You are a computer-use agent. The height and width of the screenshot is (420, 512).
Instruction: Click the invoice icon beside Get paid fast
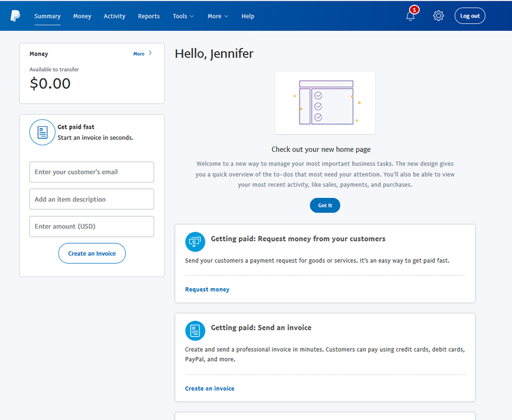42,133
